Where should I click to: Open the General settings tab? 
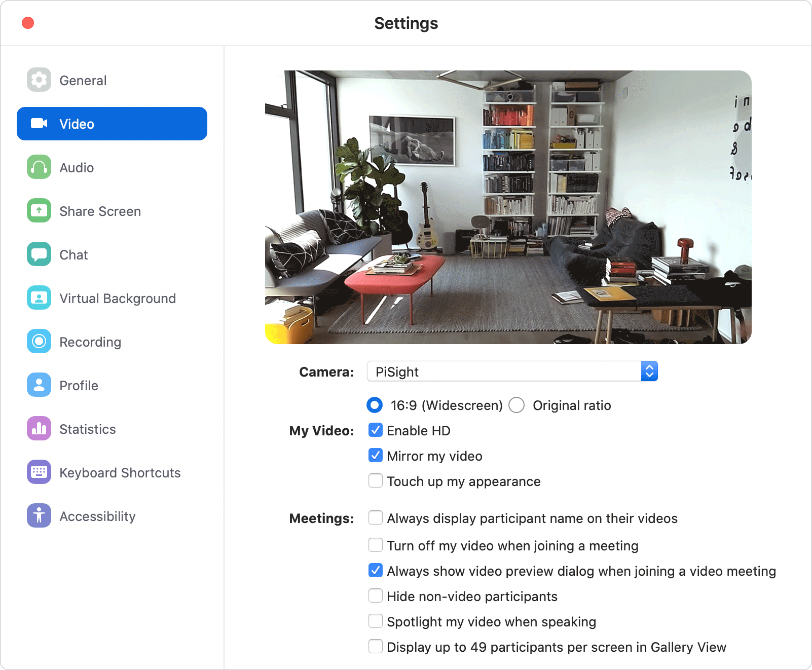tap(112, 80)
